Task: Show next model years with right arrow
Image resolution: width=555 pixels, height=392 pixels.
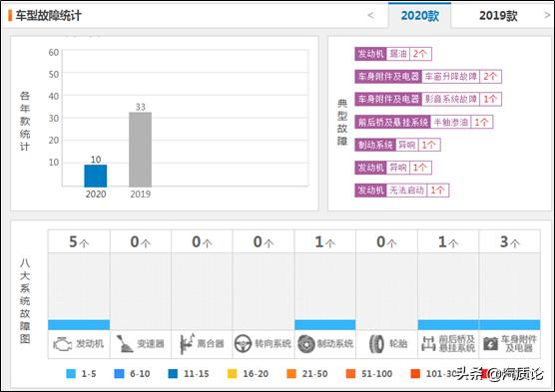Action: pyautogui.click(x=547, y=15)
